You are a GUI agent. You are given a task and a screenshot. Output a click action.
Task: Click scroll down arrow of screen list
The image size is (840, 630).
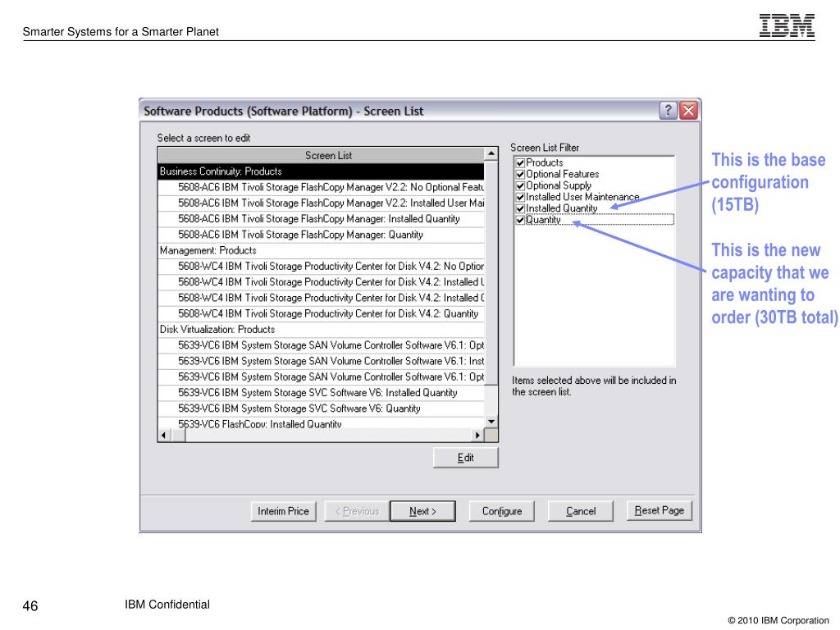pos(491,422)
